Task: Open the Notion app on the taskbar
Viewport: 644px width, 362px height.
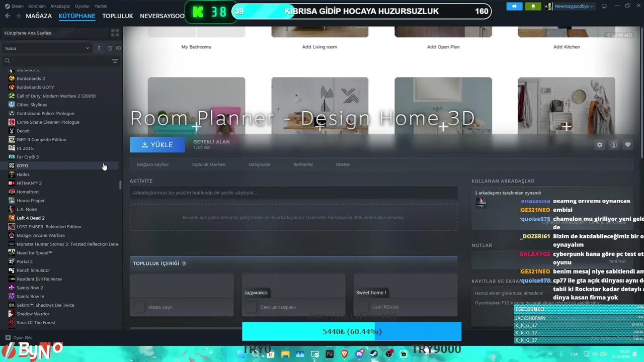Action: pyautogui.click(x=330, y=354)
